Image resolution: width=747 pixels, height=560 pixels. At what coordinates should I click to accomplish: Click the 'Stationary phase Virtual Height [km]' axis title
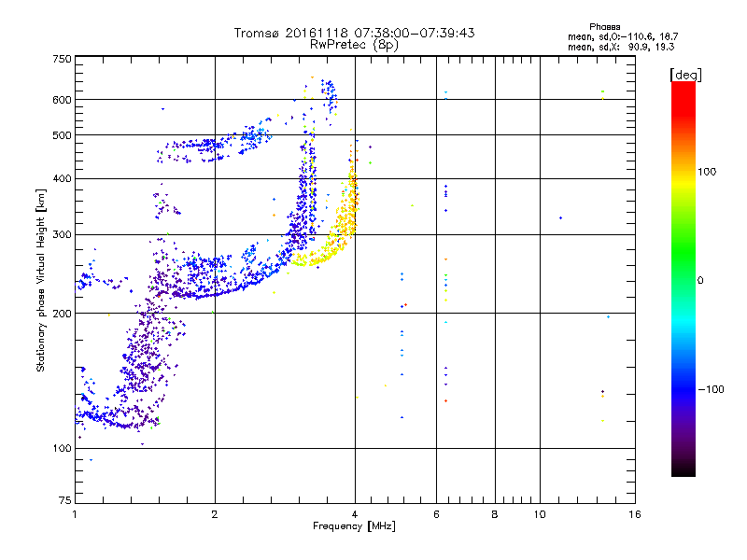coord(41,280)
